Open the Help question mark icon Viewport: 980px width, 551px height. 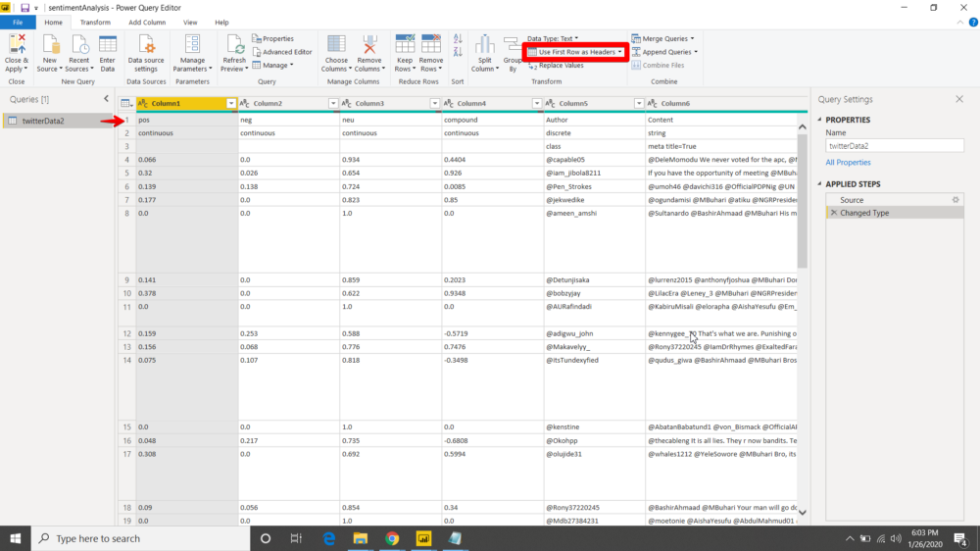point(973,22)
